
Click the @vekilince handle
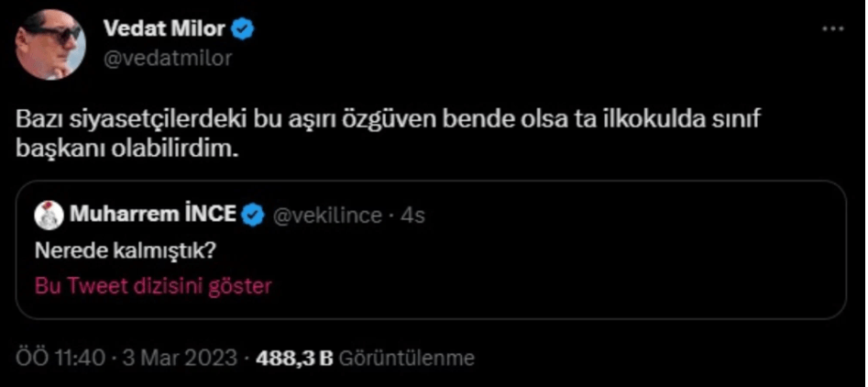coord(327,216)
